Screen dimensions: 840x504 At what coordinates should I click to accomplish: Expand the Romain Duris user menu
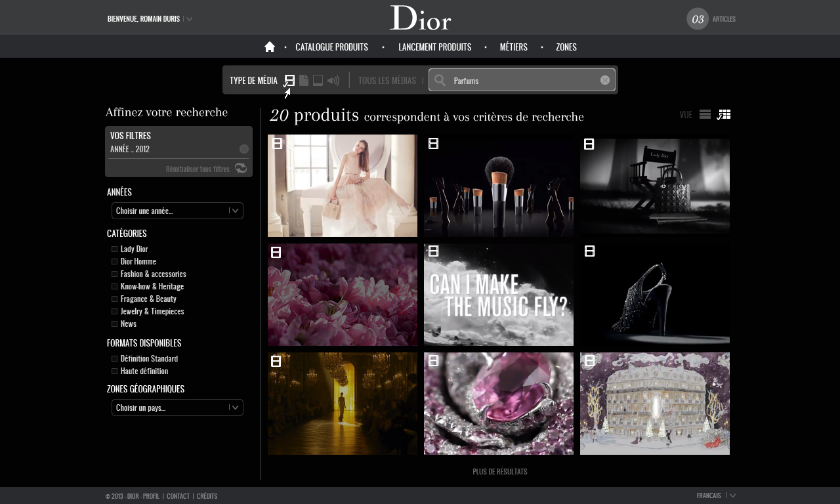pyautogui.click(x=189, y=19)
